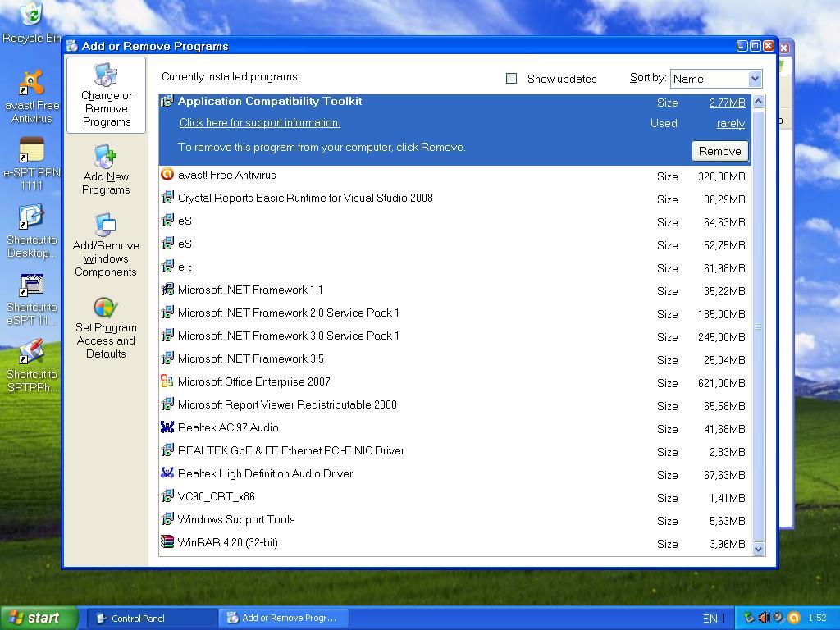The image size is (840, 630).
Task: Click the EN language indicator in taskbar
Action: click(710, 619)
